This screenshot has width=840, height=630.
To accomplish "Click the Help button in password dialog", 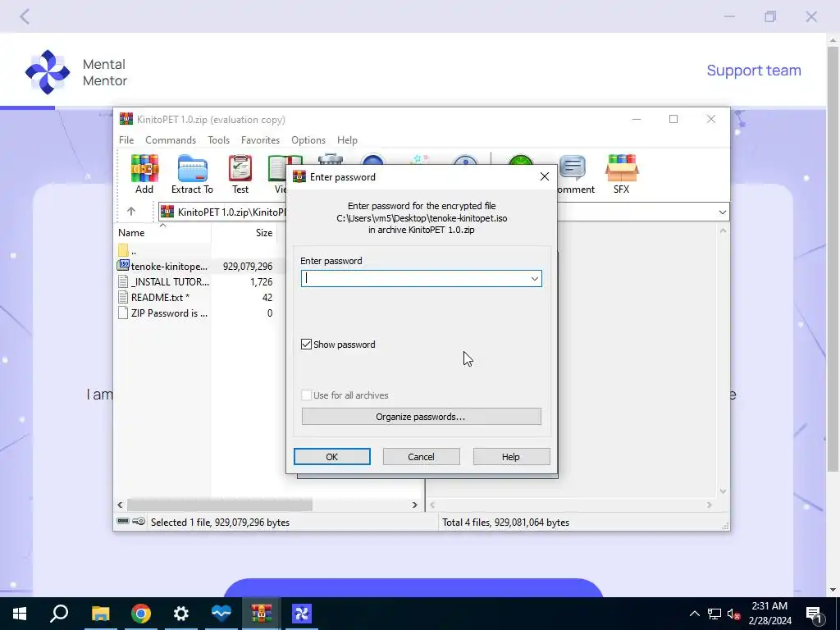I will tap(511, 456).
